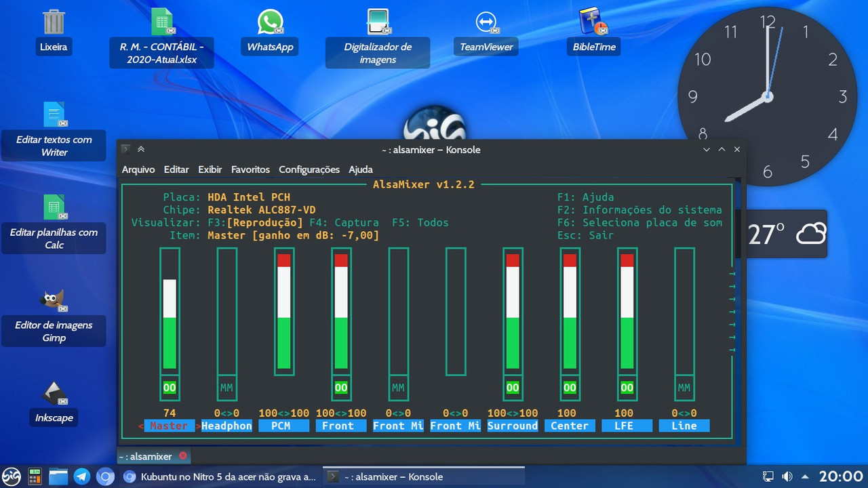Click the Center volume bar

tap(570, 310)
